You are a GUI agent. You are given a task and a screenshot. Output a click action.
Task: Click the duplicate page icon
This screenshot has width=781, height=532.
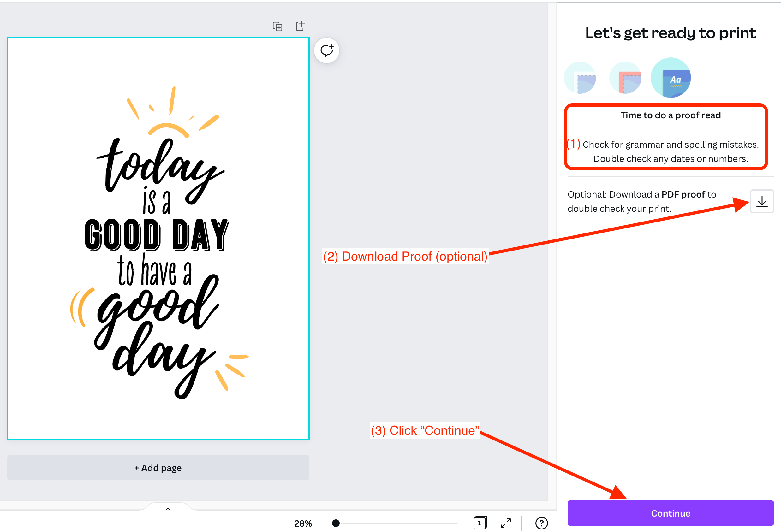277,26
